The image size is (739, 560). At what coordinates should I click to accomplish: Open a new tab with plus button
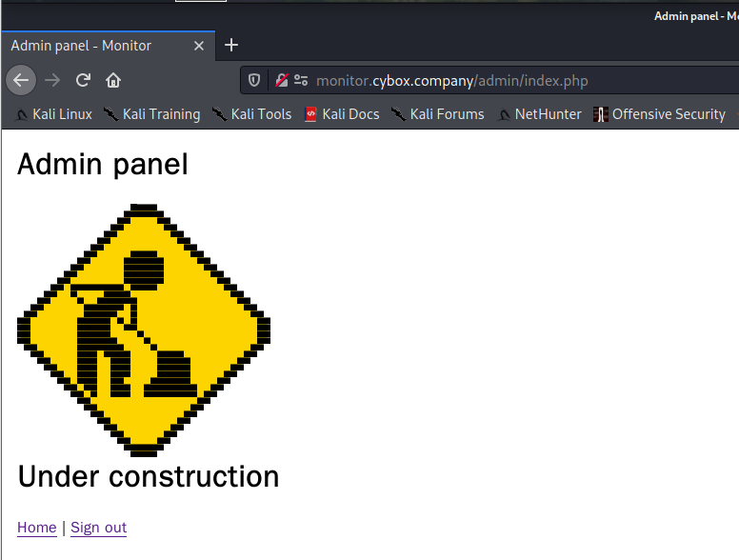[230, 46]
